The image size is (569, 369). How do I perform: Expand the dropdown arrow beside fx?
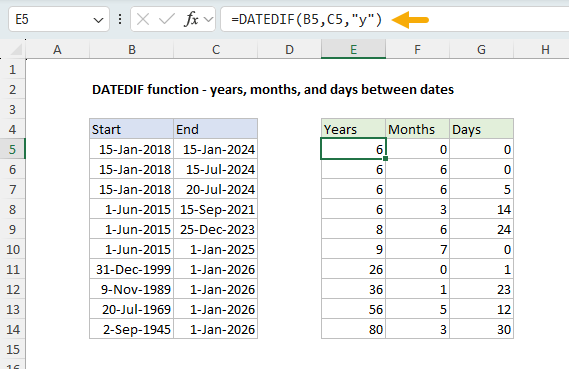(x=208, y=19)
